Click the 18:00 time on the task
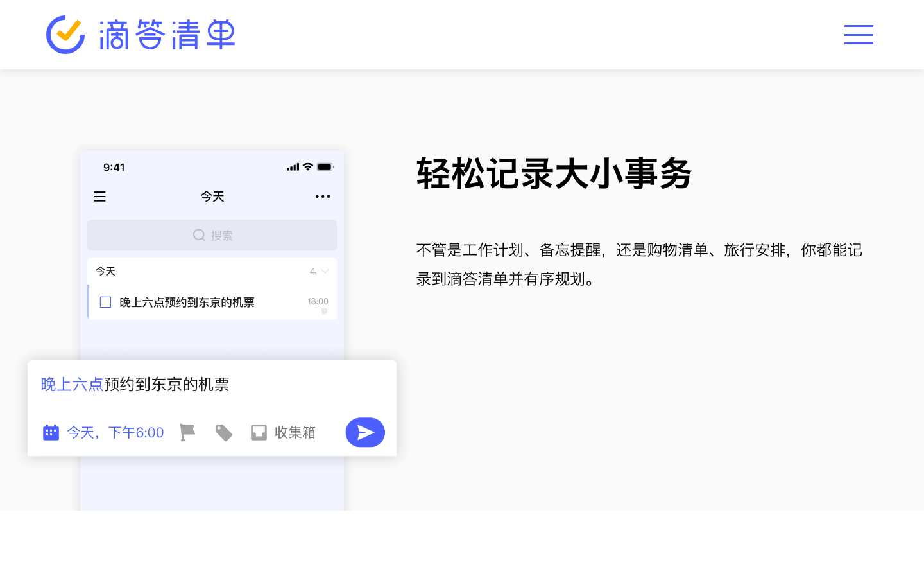Viewport: 924px width, 578px height. [x=318, y=301]
